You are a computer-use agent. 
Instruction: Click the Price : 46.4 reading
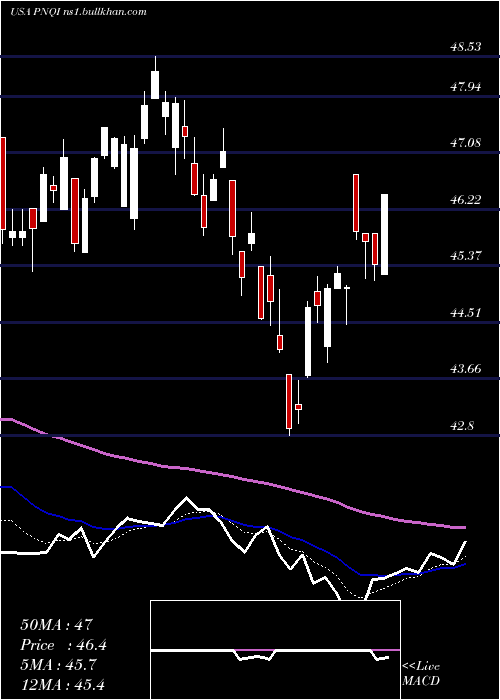tap(63, 645)
